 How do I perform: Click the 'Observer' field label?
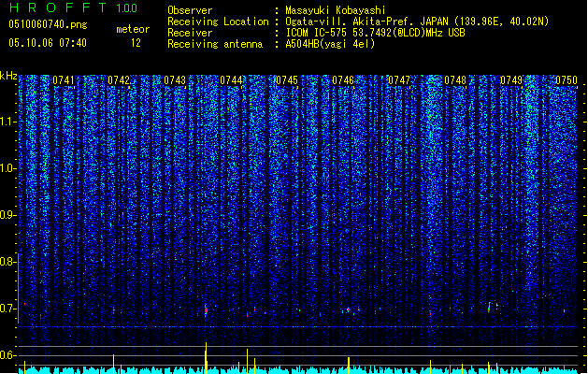click(x=190, y=10)
